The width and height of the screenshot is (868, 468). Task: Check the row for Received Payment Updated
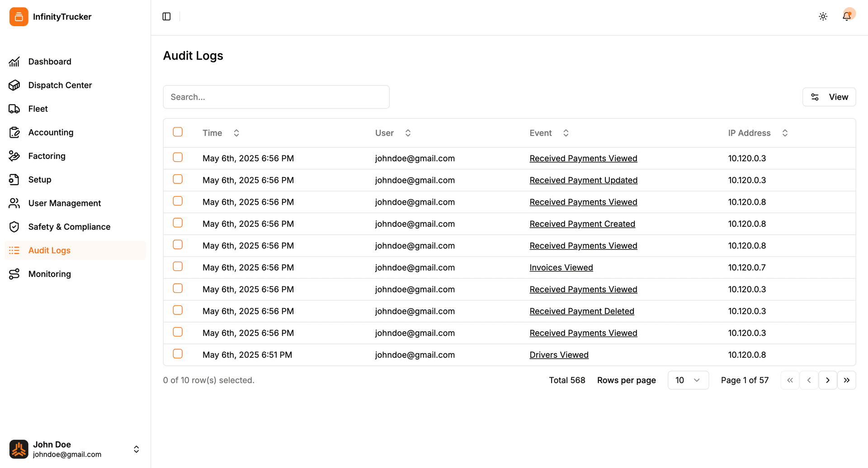[178, 179]
